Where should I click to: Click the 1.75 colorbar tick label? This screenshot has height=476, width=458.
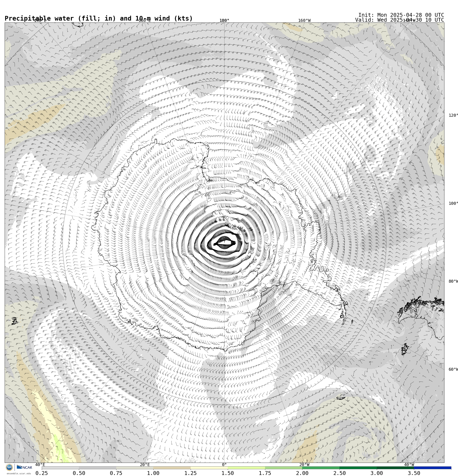(265, 473)
